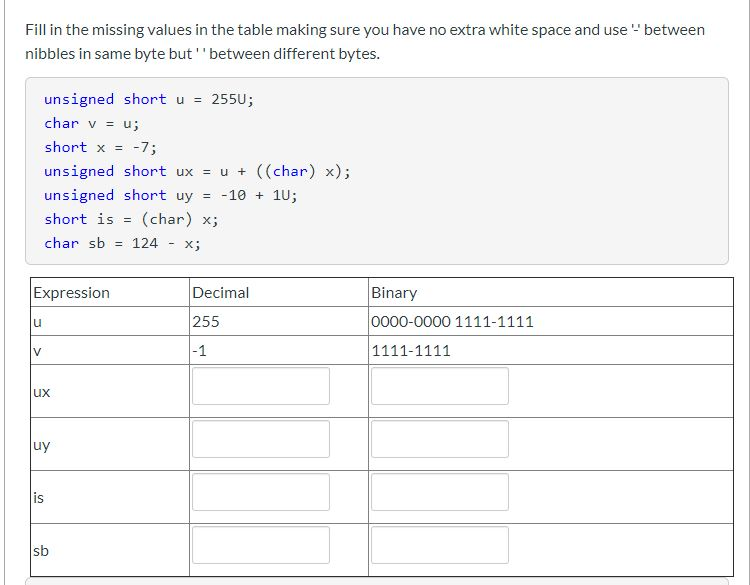The image size is (750, 585).
Task: Click the code line defining ux
Action: pyautogui.click(x=197, y=171)
